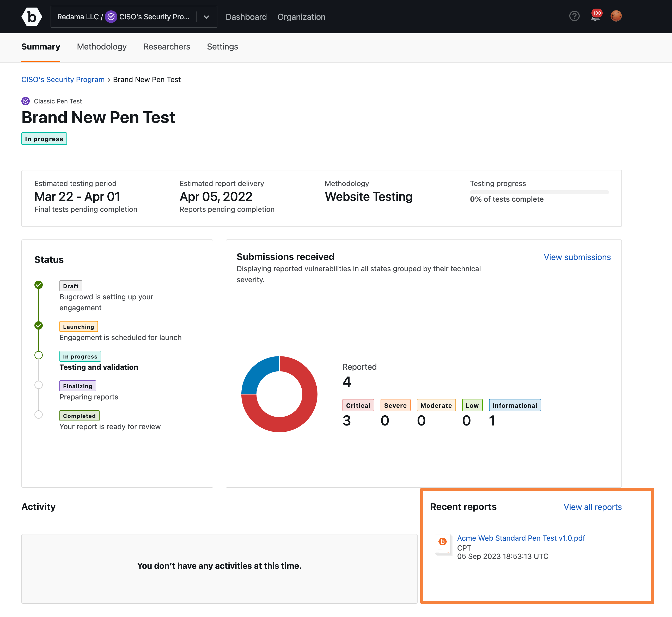Image resolution: width=672 pixels, height=617 pixels.
Task: Open Acme Web Standard Pen Test v1.0.pdf
Action: [x=521, y=538]
